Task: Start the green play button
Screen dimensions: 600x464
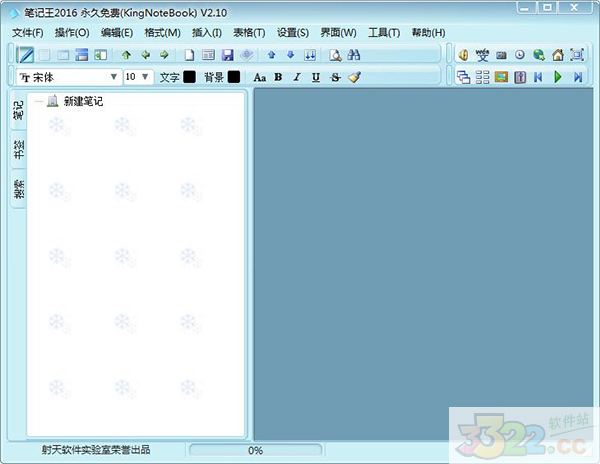Action: 558,77
